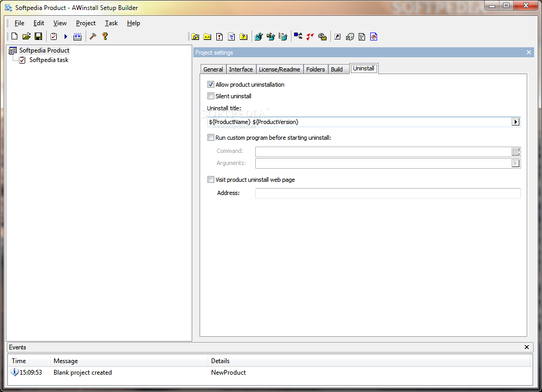Click the third green registry cubes icon
Image resolution: width=542 pixels, height=392 pixels.
(283, 37)
